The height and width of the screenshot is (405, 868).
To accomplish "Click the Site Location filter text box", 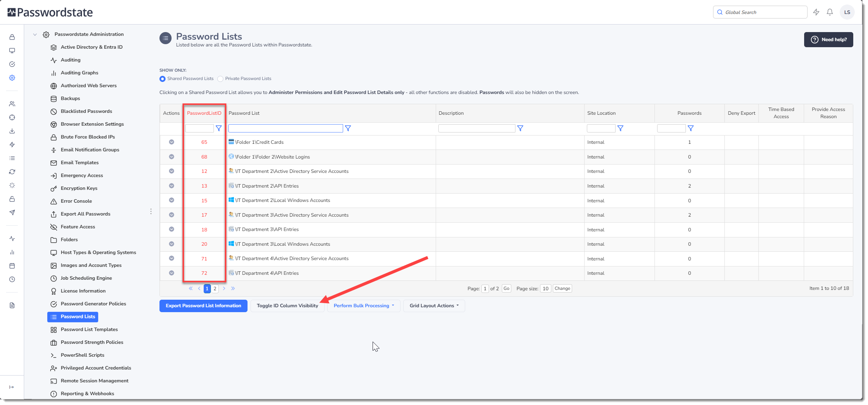I will (601, 128).
